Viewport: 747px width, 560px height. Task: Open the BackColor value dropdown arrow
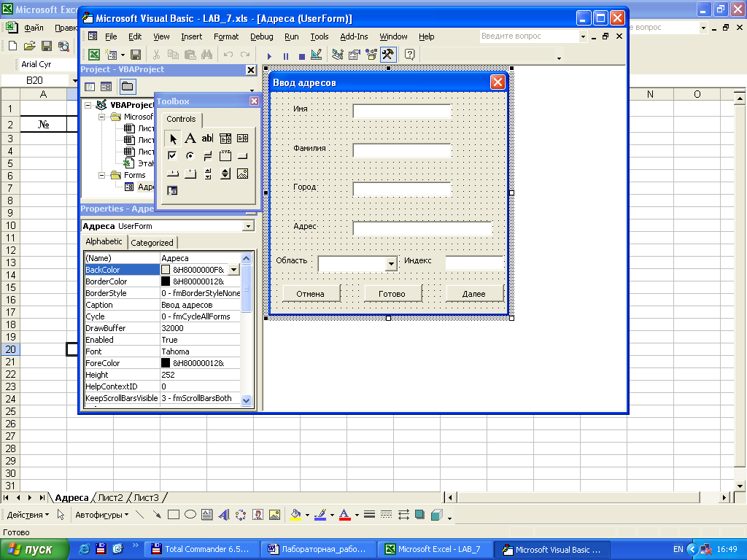click(233, 270)
